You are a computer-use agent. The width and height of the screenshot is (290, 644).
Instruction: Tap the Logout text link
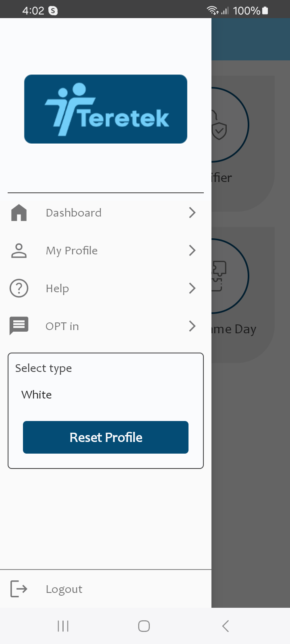64,589
